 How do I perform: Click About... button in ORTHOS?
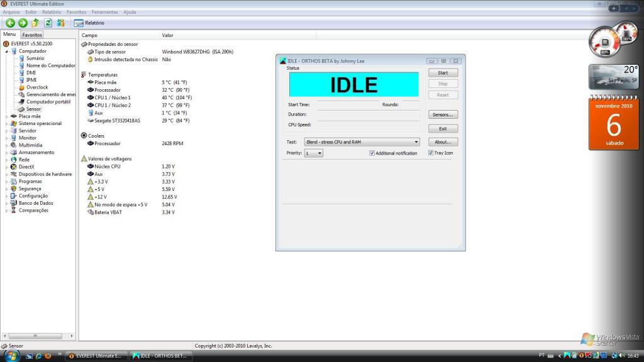(443, 142)
